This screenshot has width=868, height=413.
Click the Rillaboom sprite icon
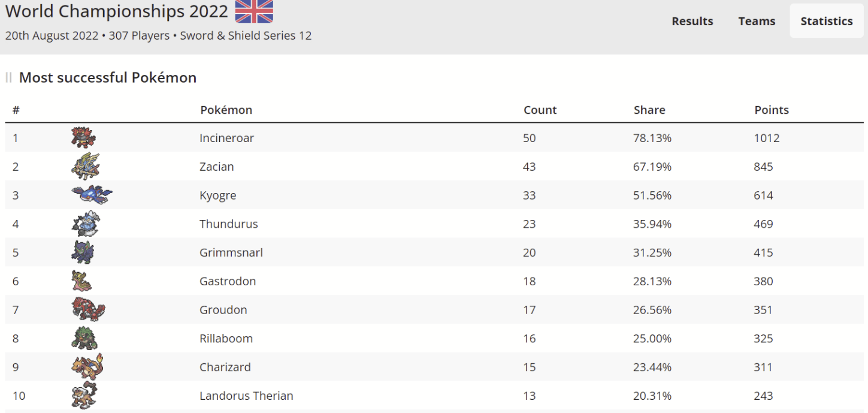click(x=83, y=338)
